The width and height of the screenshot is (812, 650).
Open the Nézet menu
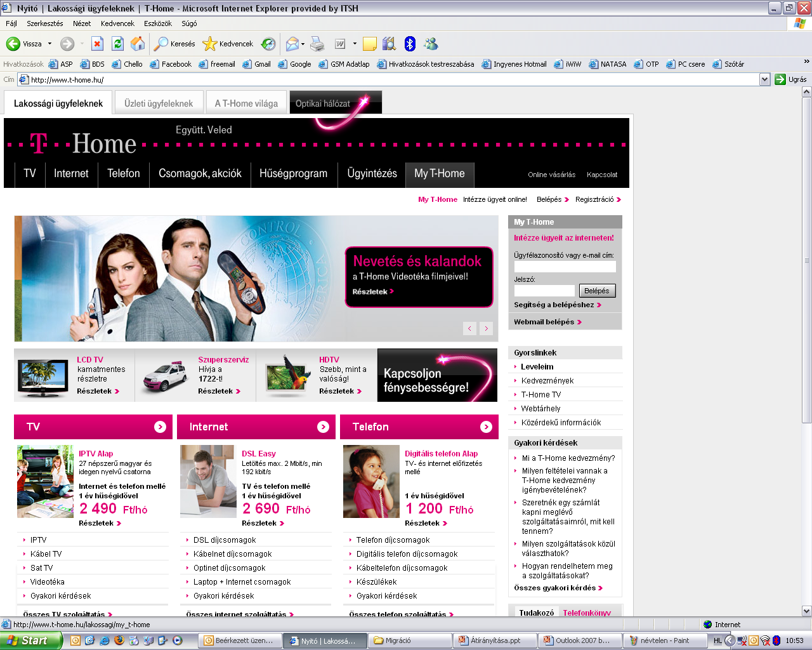click(x=82, y=23)
